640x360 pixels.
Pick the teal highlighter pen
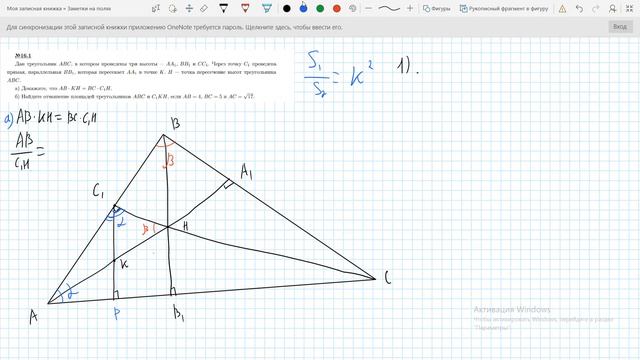point(267,8)
